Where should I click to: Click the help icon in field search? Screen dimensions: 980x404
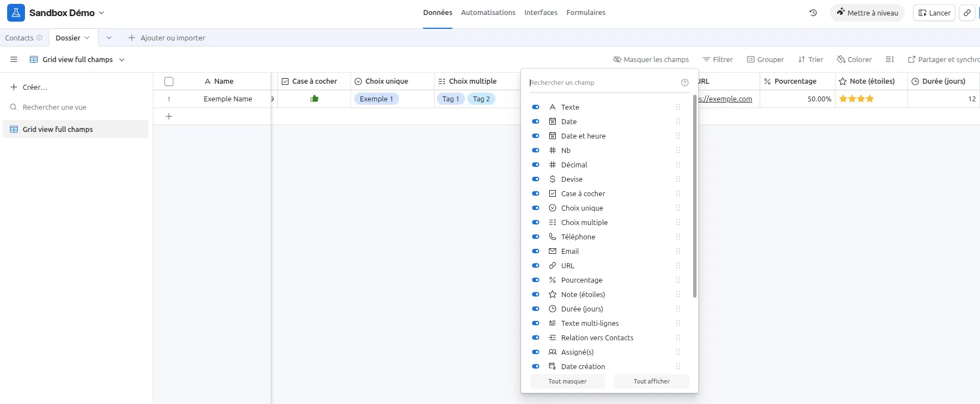pos(685,83)
